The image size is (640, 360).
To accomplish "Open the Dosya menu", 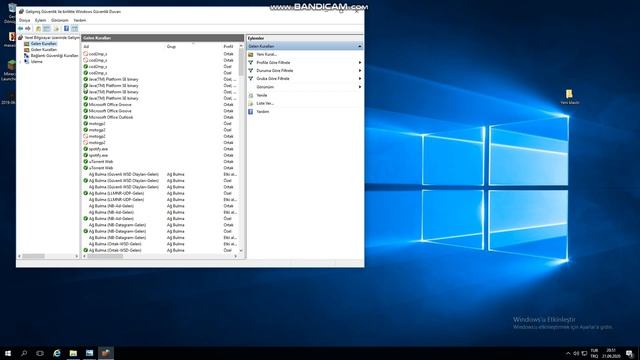I will pos(24,20).
